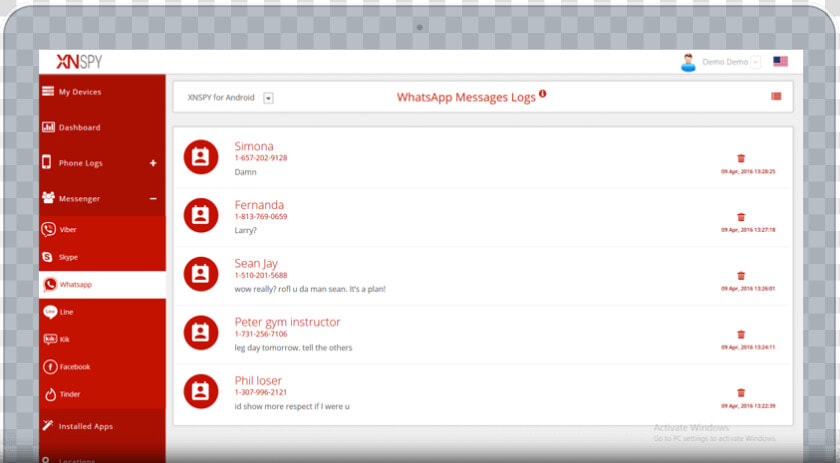This screenshot has width=840, height=463.
Task: Open the XNSPY for Android device dropdown
Action: point(268,98)
